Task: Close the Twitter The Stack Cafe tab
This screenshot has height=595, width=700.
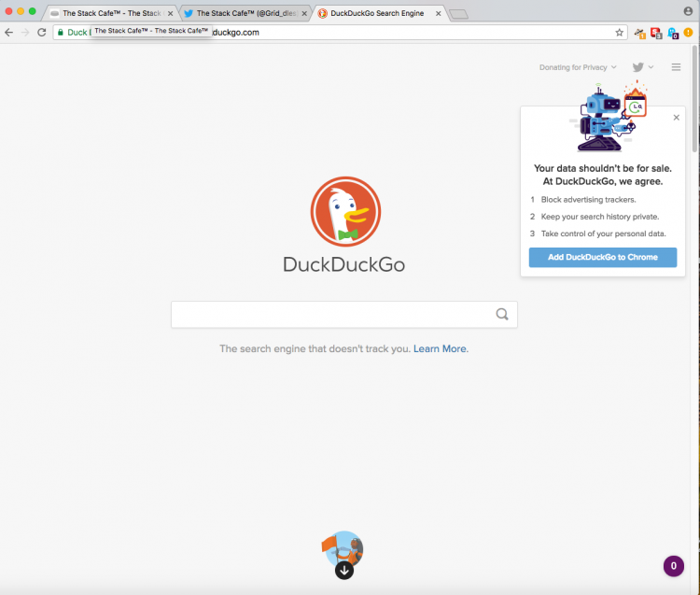Action: coord(304,13)
